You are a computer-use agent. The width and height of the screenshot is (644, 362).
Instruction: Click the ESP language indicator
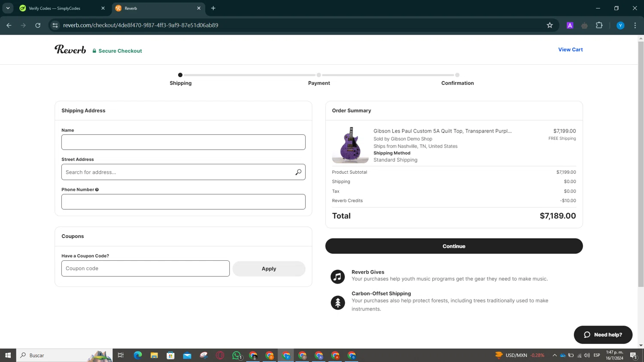click(x=597, y=355)
